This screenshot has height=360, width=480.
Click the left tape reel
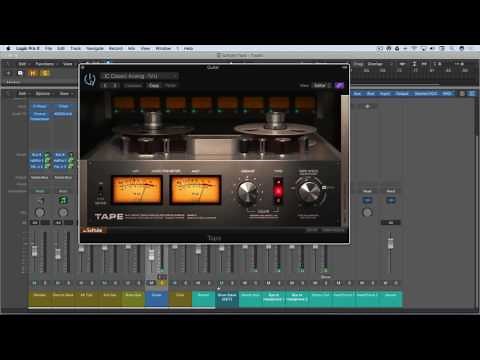pos(153,128)
